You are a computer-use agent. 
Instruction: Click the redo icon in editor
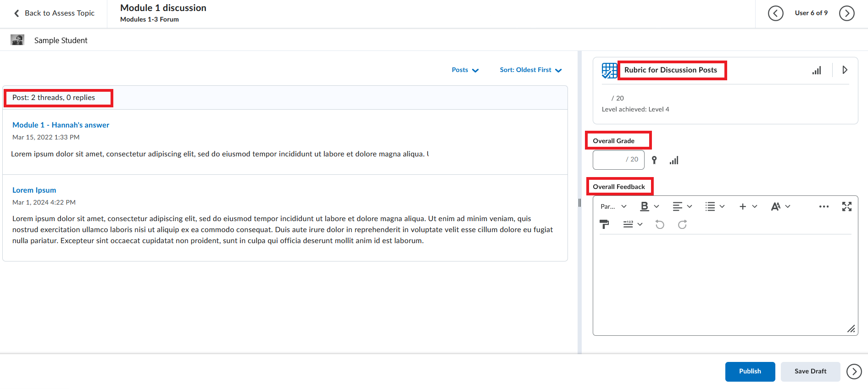point(682,224)
